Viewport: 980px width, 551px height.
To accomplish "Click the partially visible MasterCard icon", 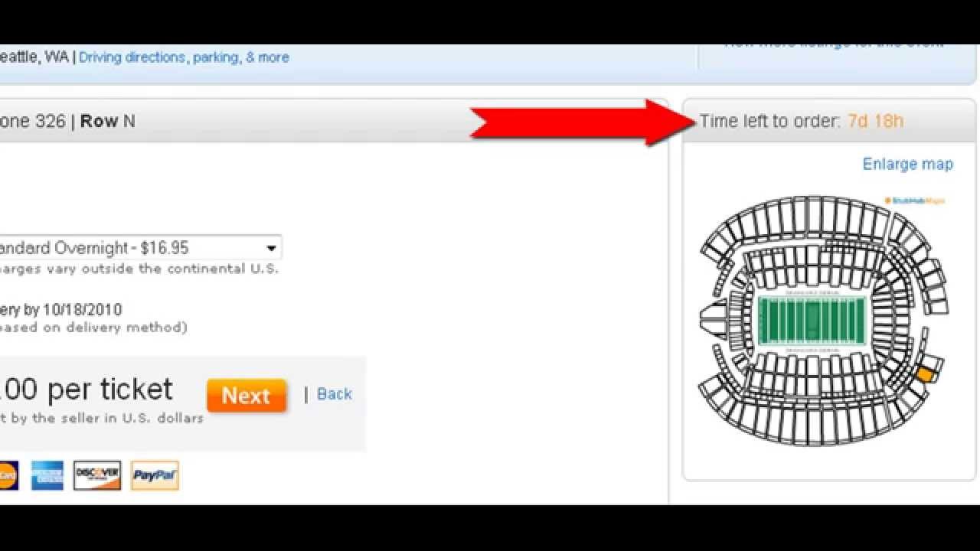I will coord(8,476).
